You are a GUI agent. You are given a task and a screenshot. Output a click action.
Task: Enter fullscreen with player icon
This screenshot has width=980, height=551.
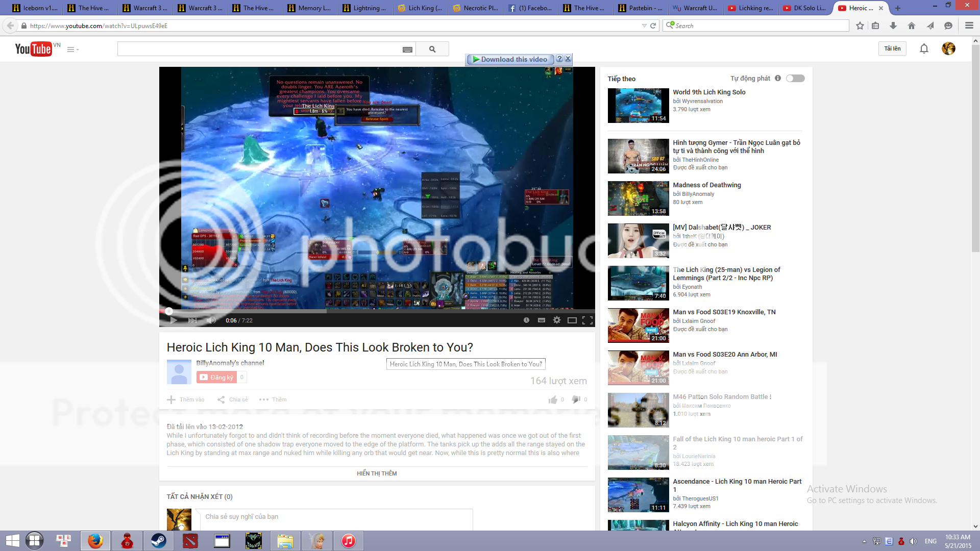click(587, 320)
